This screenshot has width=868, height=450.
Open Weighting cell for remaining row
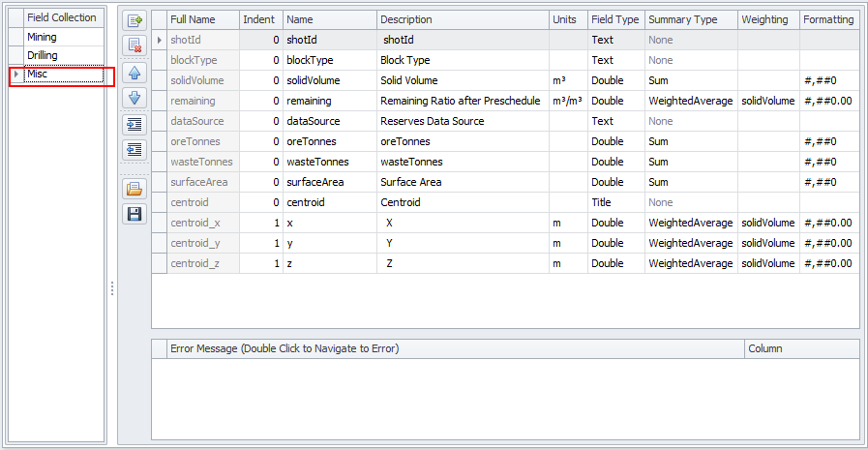(x=768, y=101)
